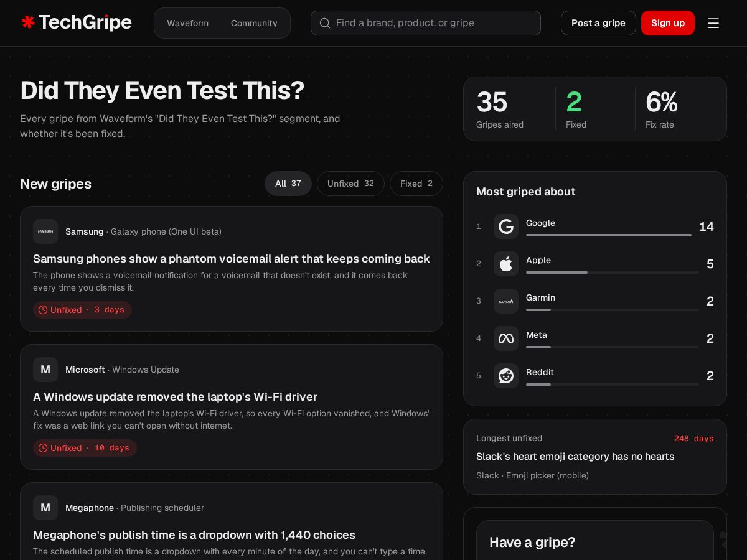
Task: Click Apple's 5 gripe count
Action: [x=710, y=264]
